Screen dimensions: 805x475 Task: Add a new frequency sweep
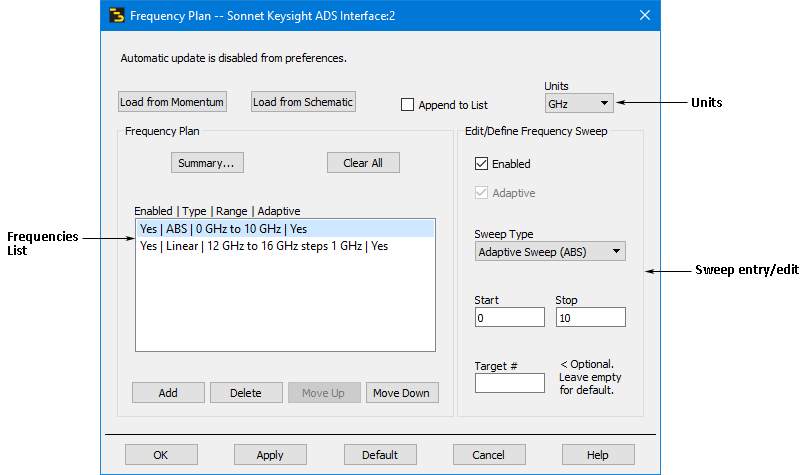pos(168,393)
